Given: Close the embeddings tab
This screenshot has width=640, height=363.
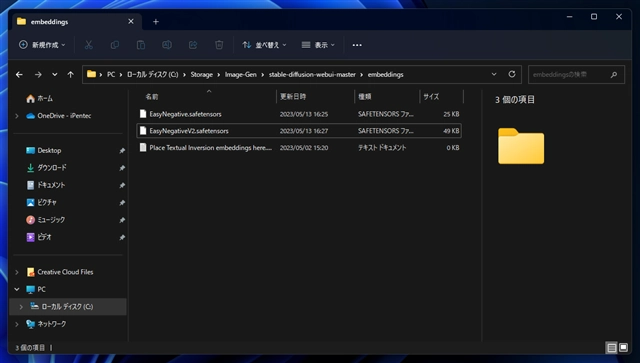Looking at the screenshot, I should coord(131,21).
